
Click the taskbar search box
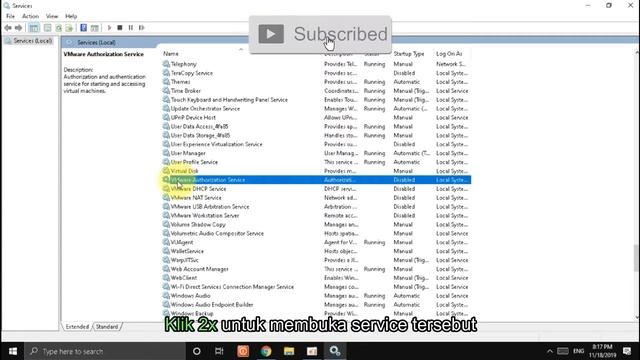coord(105,351)
